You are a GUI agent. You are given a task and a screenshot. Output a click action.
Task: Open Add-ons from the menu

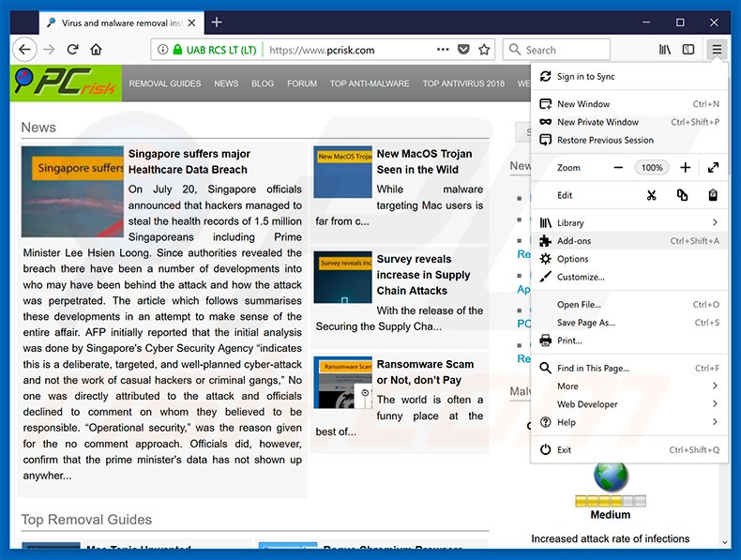(574, 241)
